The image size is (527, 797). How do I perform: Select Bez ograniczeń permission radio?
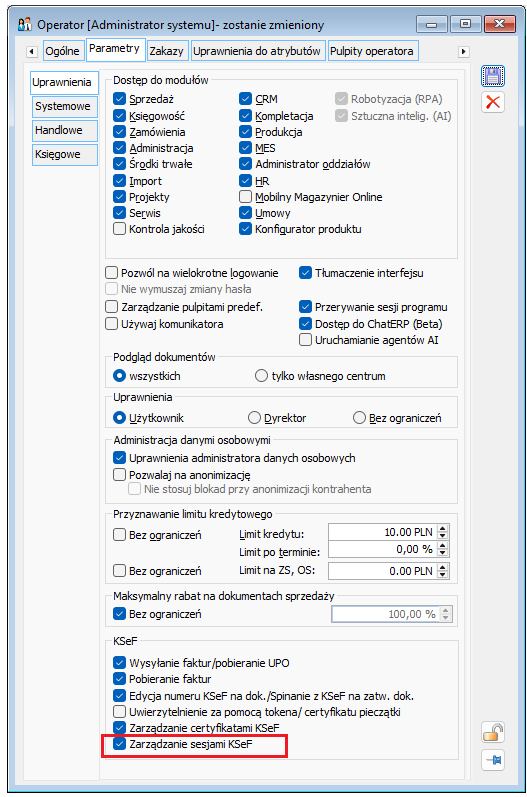pos(359,418)
